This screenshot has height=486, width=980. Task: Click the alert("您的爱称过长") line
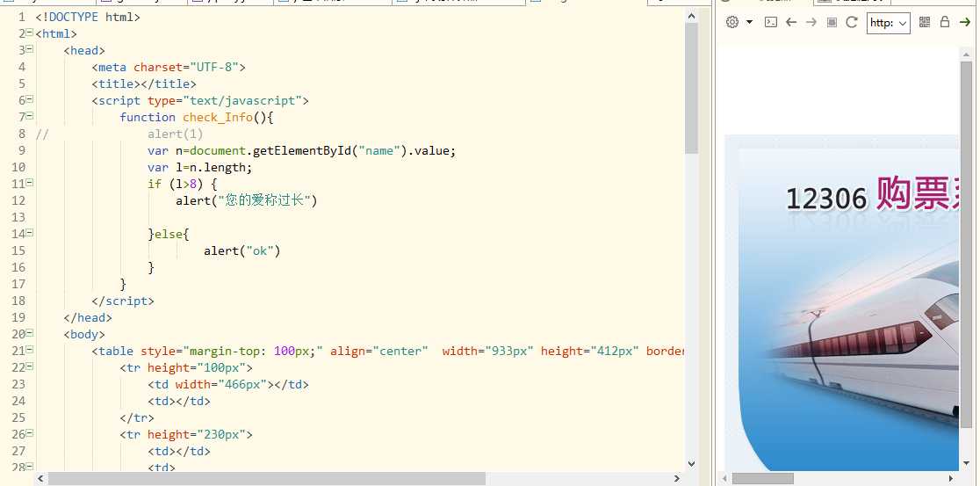(x=246, y=200)
